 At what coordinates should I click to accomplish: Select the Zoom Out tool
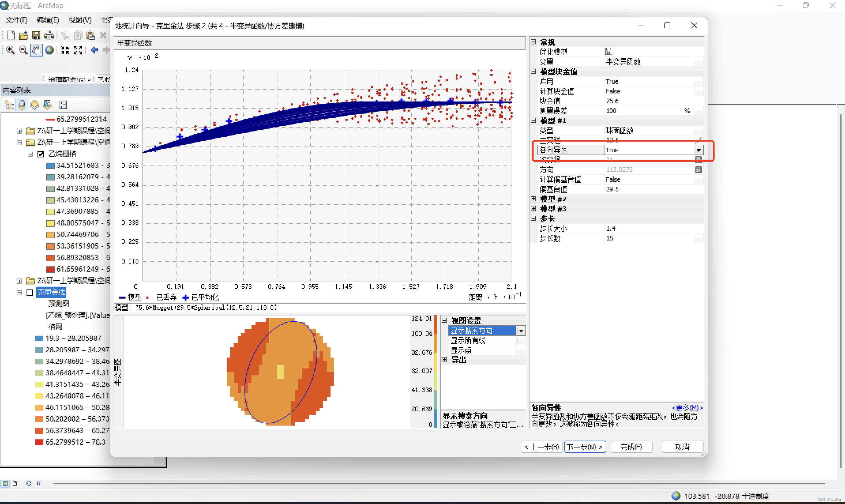[x=23, y=50]
